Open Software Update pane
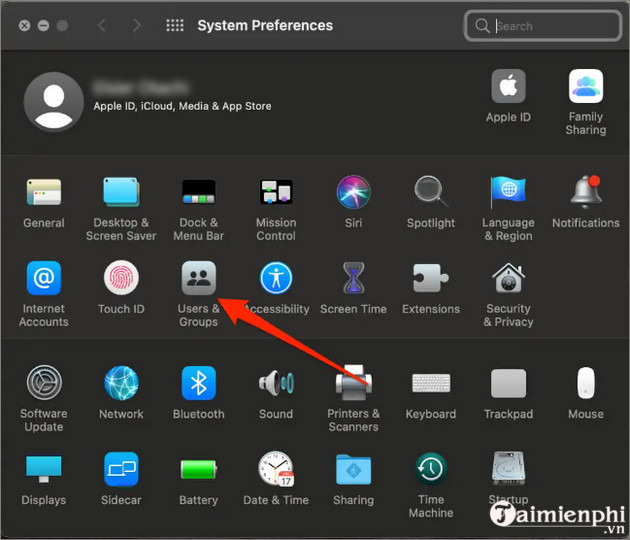This screenshot has width=630, height=540. pyautogui.click(x=44, y=383)
